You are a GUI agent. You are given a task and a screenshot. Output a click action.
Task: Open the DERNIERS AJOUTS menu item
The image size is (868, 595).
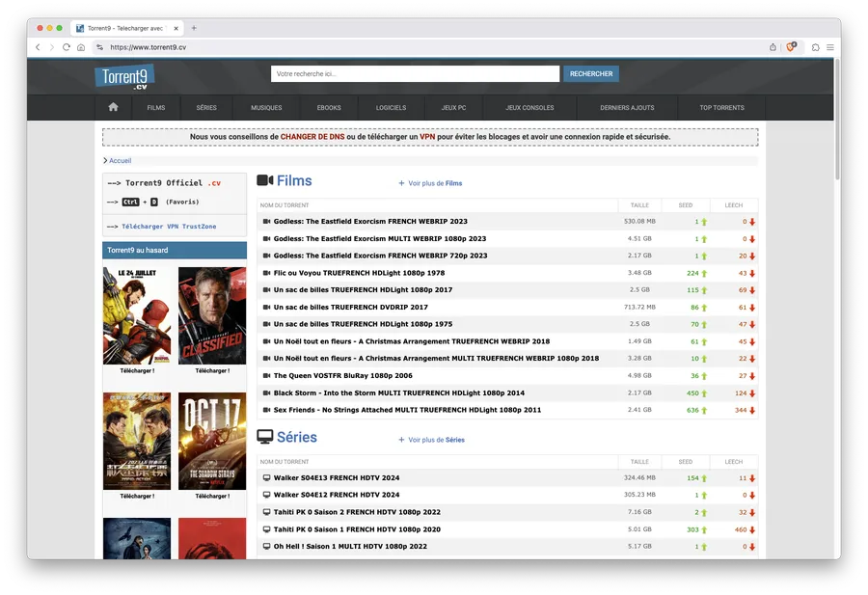[x=627, y=108]
